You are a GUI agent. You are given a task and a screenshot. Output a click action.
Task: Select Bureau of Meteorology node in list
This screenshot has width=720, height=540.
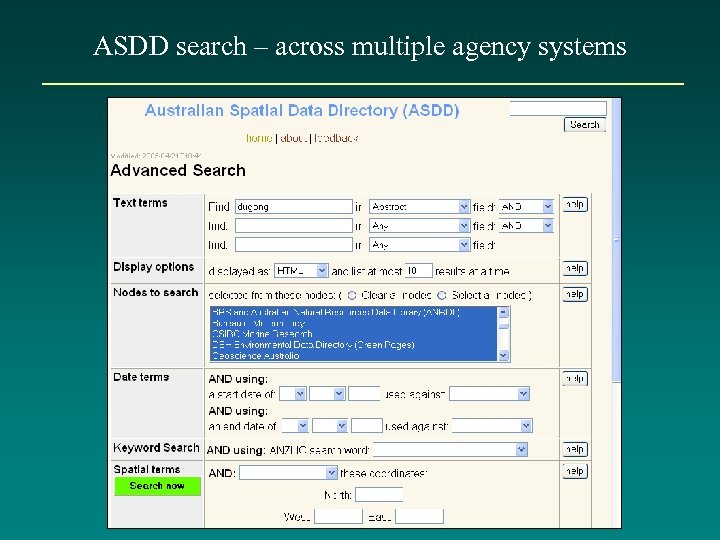coord(354,323)
